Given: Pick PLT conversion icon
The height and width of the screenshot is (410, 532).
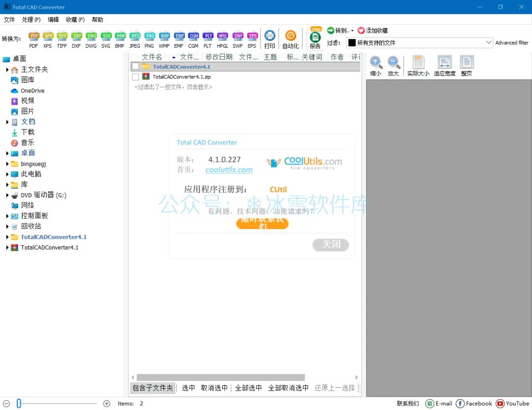Looking at the screenshot, I should pos(208,39).
